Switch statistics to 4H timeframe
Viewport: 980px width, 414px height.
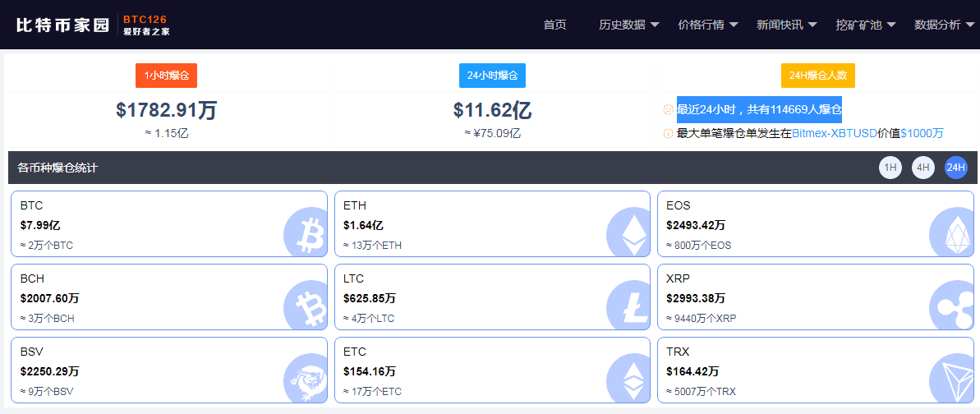point(923,168)
